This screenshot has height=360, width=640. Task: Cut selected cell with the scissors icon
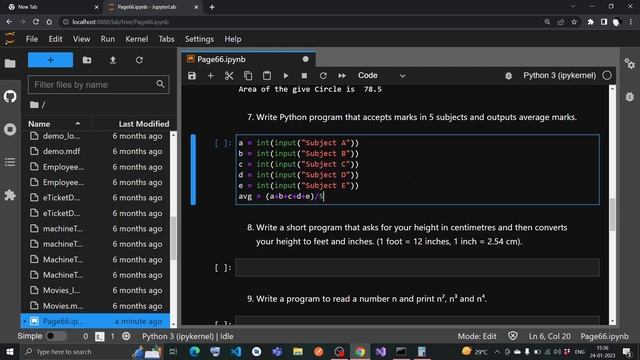pyautogui.click(x=229, y=76)
